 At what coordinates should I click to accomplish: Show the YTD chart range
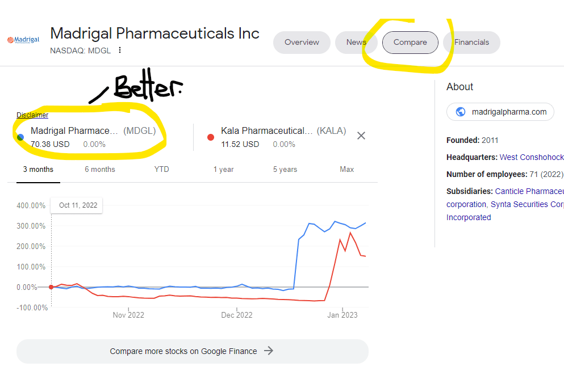tap(161, 169)
